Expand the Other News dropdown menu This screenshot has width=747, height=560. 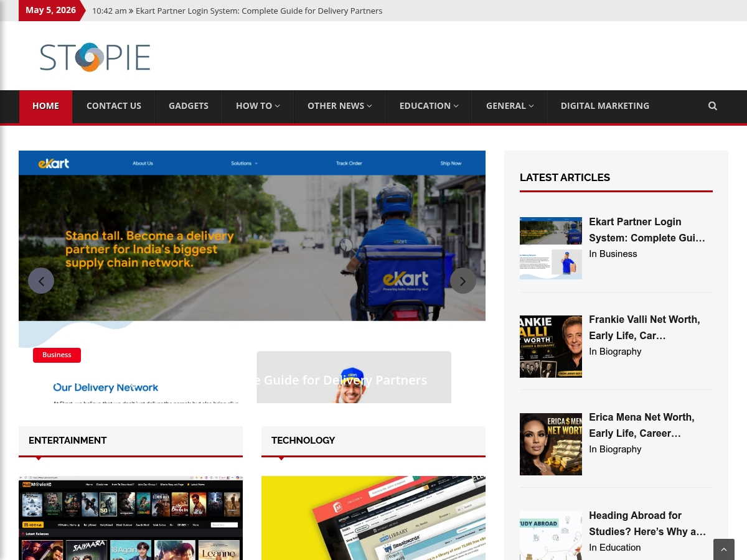click(x=340, y=106)
